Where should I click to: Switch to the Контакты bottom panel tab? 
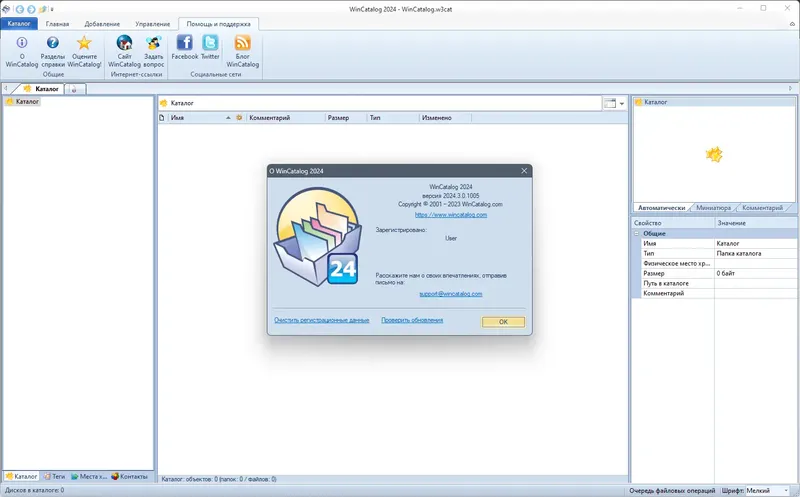(130, 476)
